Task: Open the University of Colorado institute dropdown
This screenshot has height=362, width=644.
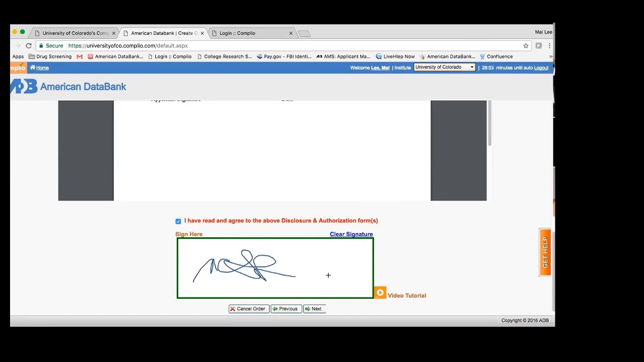Action: (x=444, y=67)
